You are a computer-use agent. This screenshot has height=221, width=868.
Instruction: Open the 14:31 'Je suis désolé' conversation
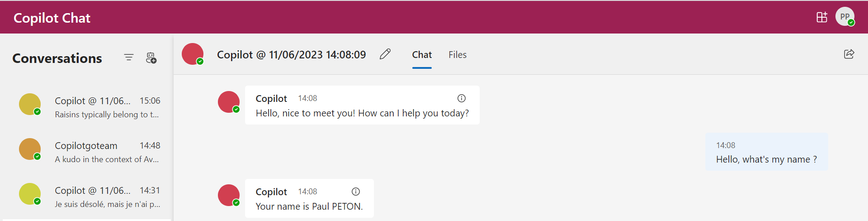pyautogui.click(x=107, y=197)
